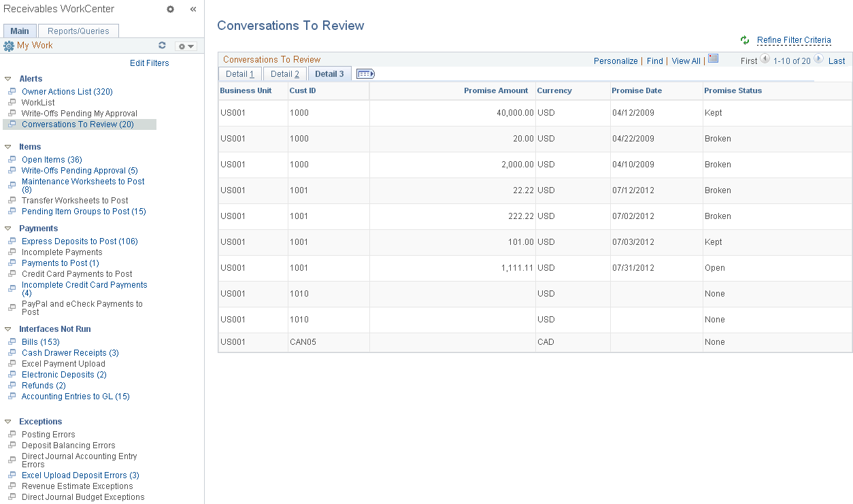Collapse the Receivables WorkCenter pane
Viewport: 853px width, 504px height.
tap(193, 10)
